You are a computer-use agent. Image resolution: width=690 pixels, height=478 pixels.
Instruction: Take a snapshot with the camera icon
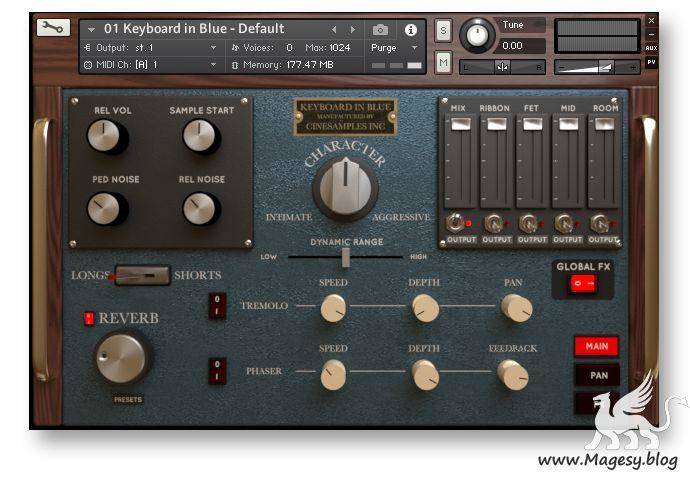point(380,30)
